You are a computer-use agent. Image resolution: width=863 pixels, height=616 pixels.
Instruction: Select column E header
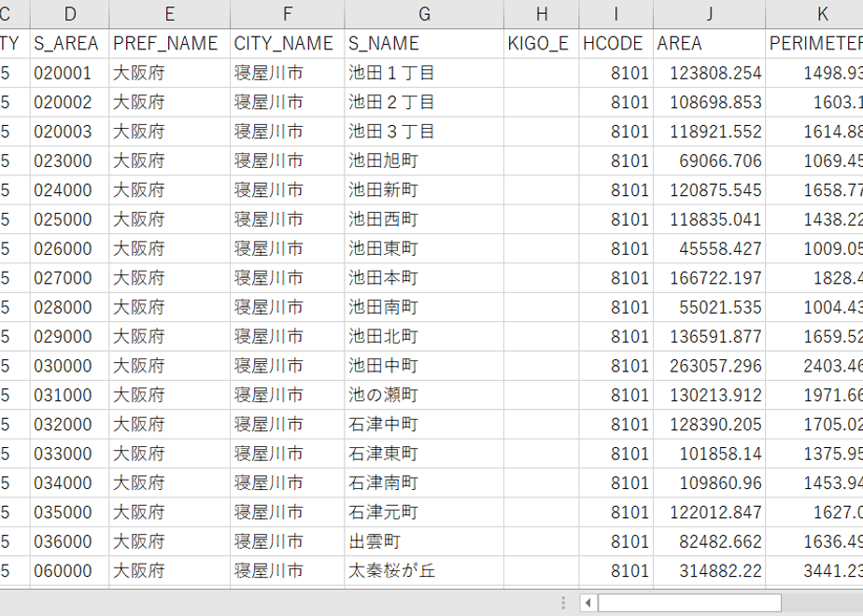(170, 14)
